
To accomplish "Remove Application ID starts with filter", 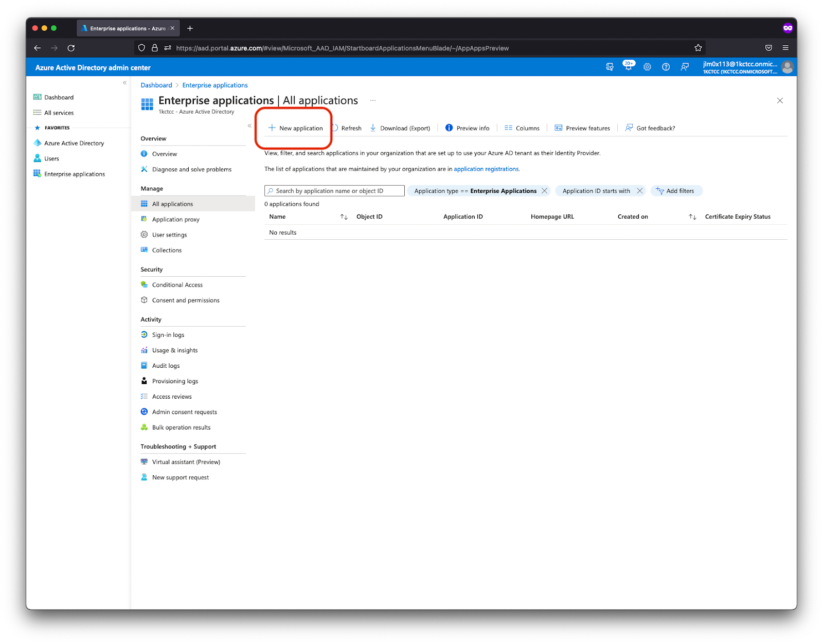I will click(639, 191).
